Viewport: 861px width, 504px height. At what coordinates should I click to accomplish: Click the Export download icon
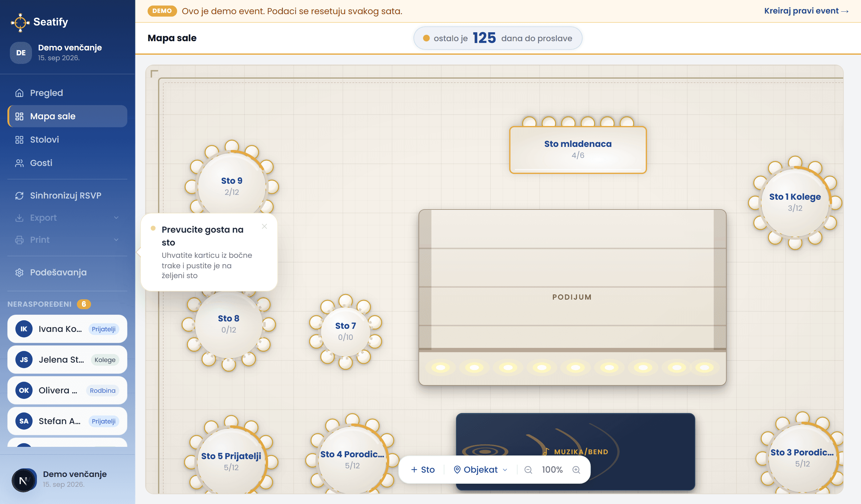click(19, 218)
